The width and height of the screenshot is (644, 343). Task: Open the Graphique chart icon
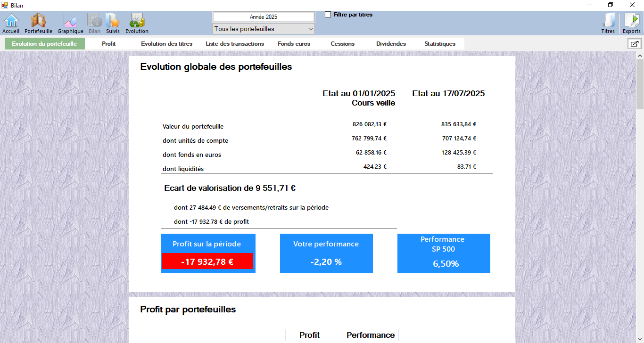70,23
